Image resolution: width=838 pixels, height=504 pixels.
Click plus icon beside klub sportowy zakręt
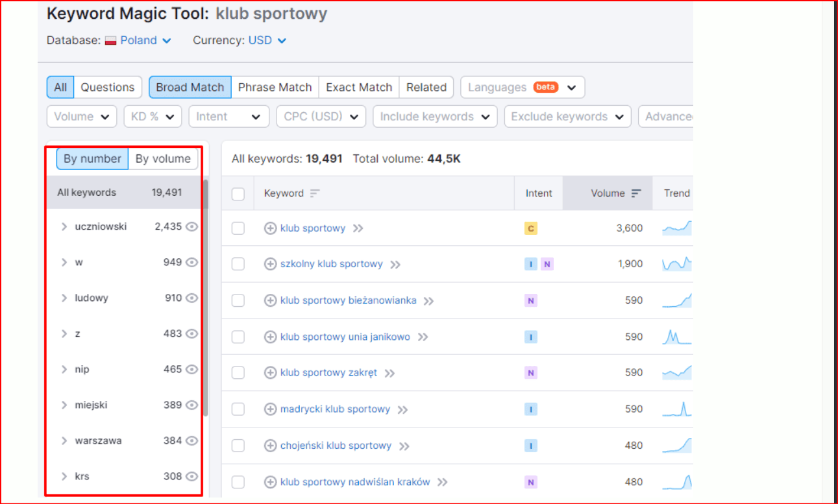271,373
